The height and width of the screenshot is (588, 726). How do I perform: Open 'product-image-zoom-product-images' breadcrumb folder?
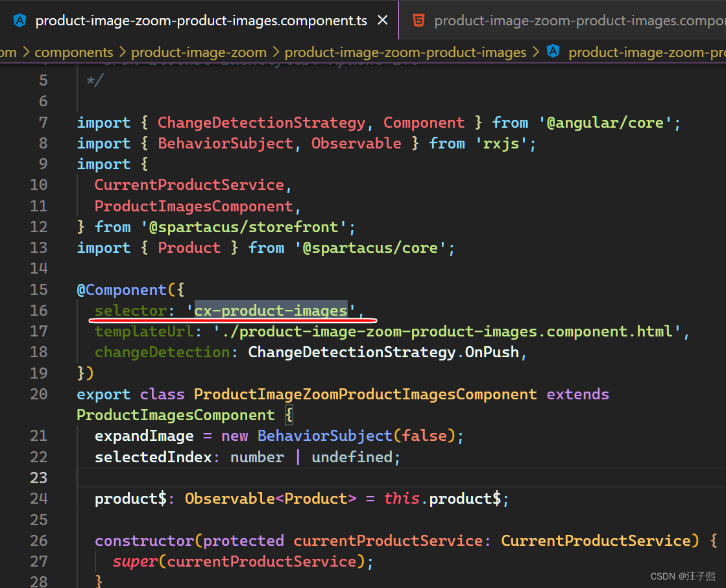click(405, 53)
